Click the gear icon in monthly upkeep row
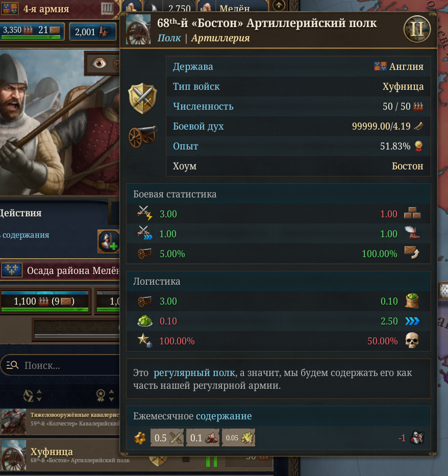Image resolution: width=448 pixels, height=476 pixels. tap(140, 438)
